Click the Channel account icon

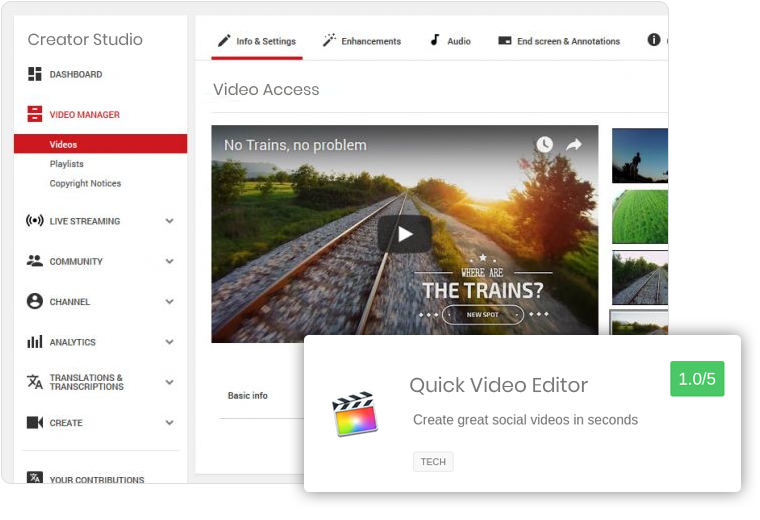pos(34,301)
